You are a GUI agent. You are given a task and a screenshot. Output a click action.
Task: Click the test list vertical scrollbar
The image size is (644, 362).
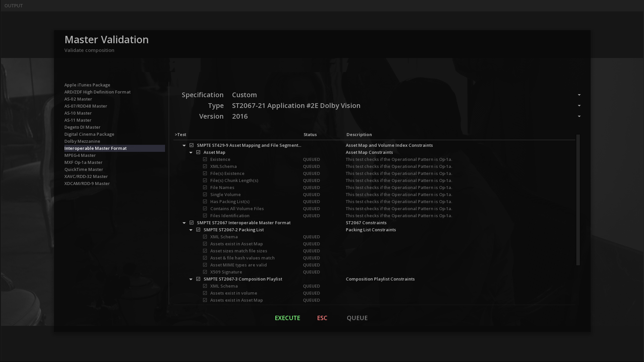click(x=578, y=200)
